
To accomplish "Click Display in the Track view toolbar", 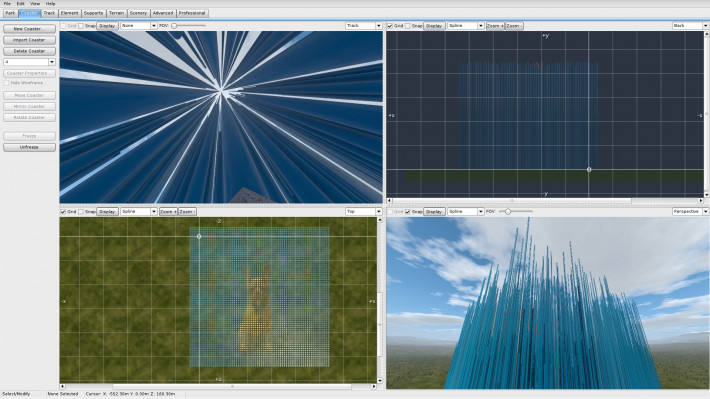I will [x=107, y=26].
